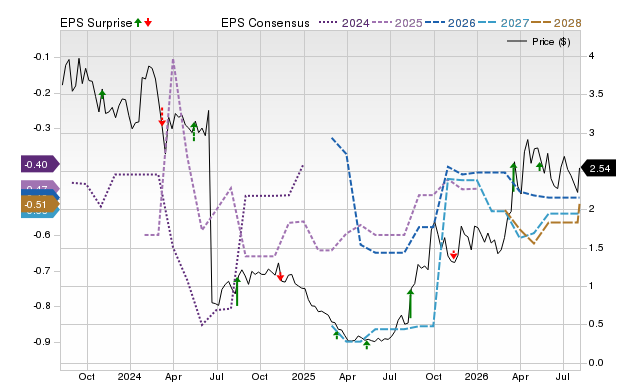Click the EPS Surprise legend title
The image size is (640, 382).
tap(96, 23)
